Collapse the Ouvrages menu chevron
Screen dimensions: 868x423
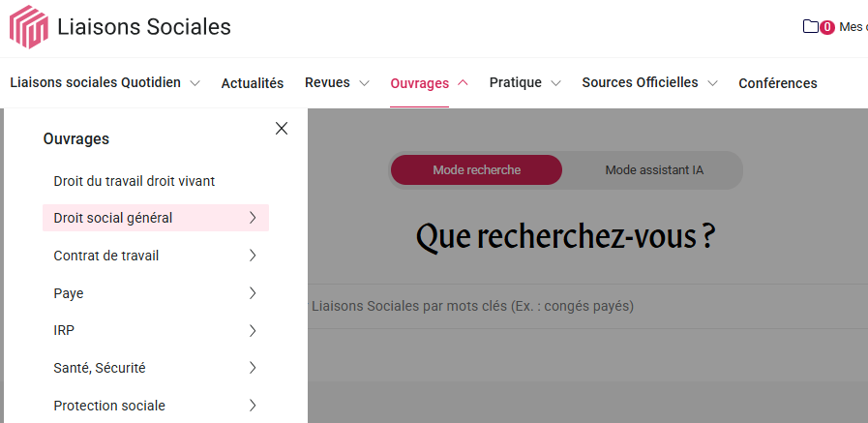coord(463,82)
